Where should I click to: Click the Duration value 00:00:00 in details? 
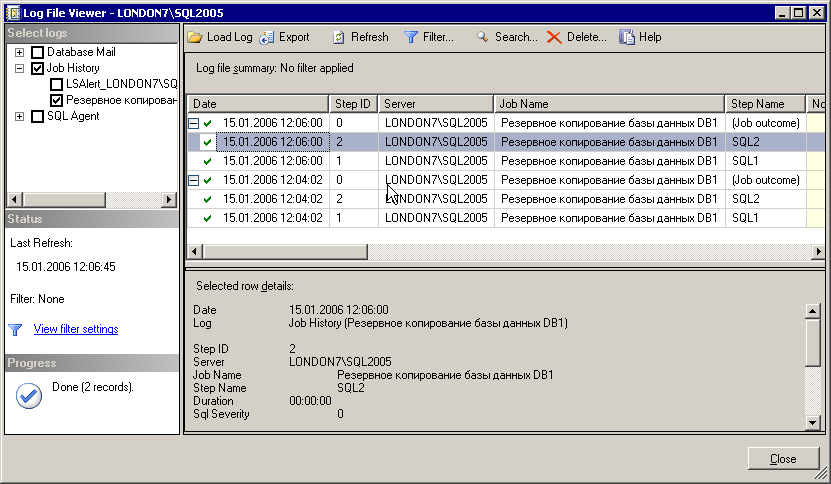click(310, 401)
